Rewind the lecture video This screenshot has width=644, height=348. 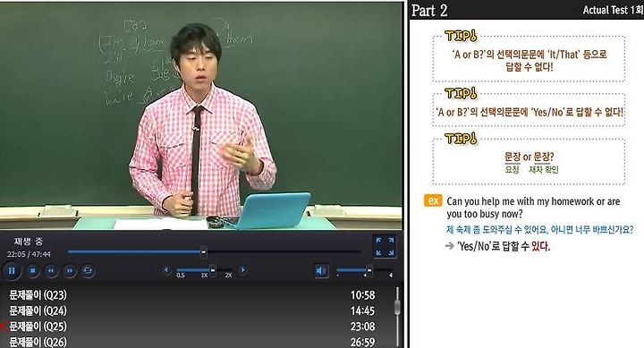click(51, 271)
